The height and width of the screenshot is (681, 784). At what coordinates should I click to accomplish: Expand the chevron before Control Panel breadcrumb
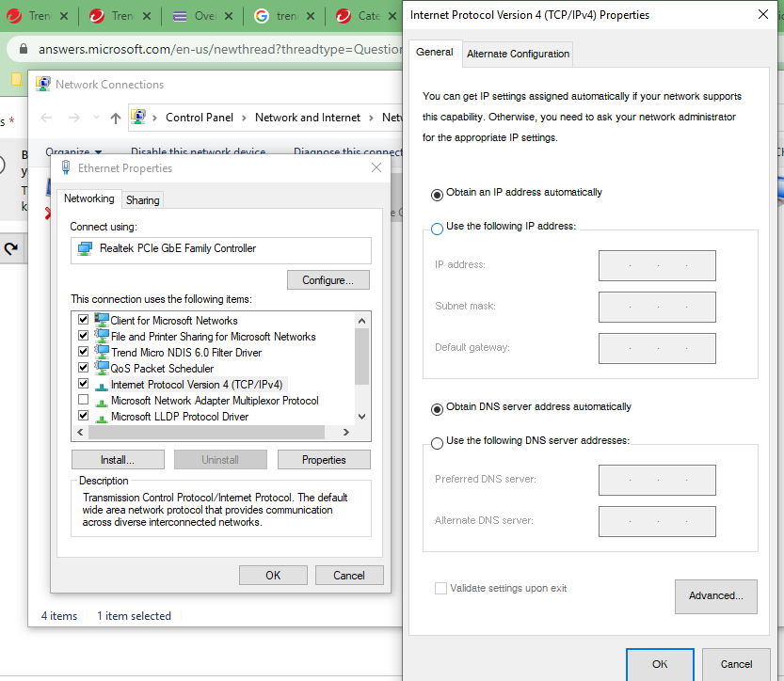point(155,118)
